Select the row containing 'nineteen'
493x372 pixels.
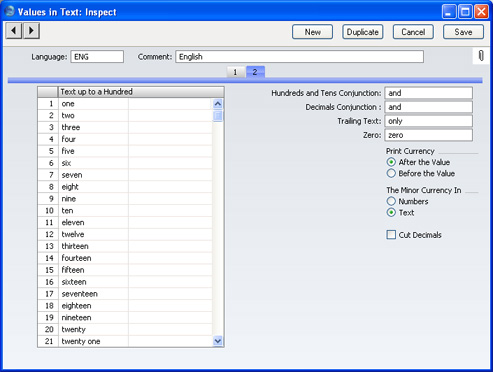tap(125, 318)
